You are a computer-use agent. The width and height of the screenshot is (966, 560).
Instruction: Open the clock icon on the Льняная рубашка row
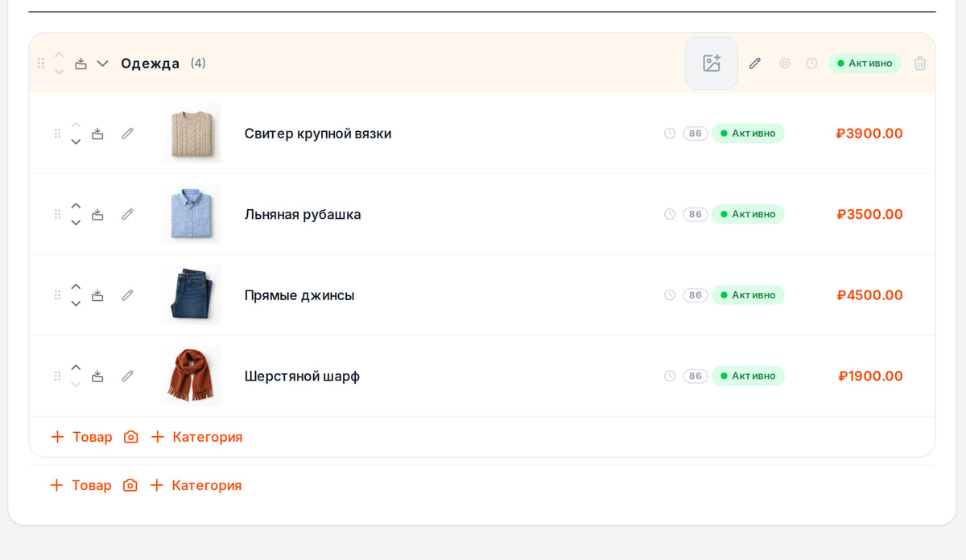(670, 214)
